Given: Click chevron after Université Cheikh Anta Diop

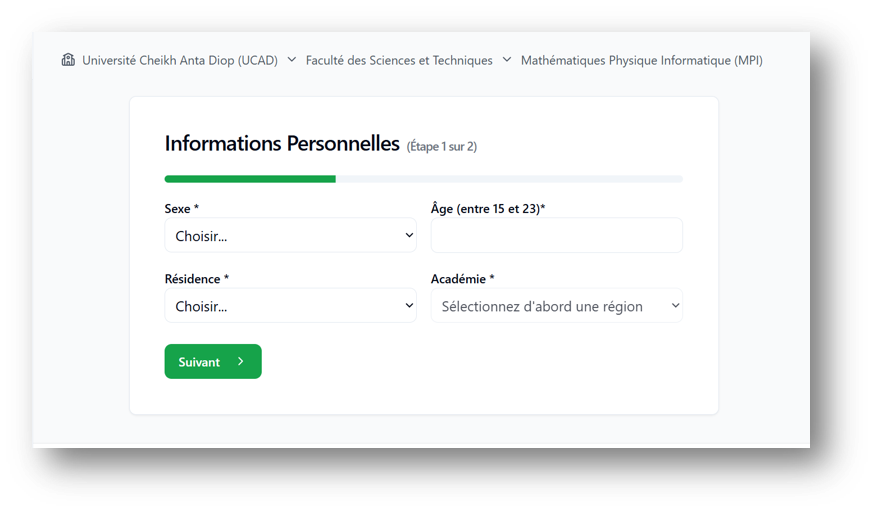Looking at the screenshot, I should coord(292,60).
